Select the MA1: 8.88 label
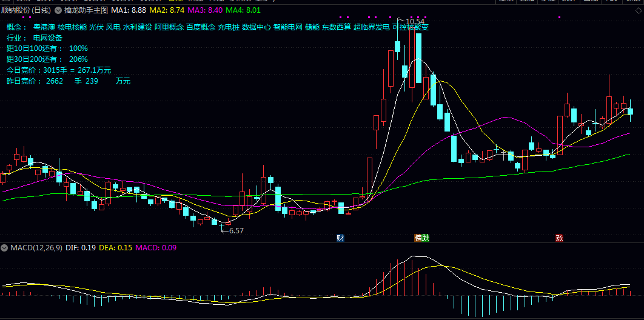The image size is (644, 320). pyautogui.click(x=129, y=10)
